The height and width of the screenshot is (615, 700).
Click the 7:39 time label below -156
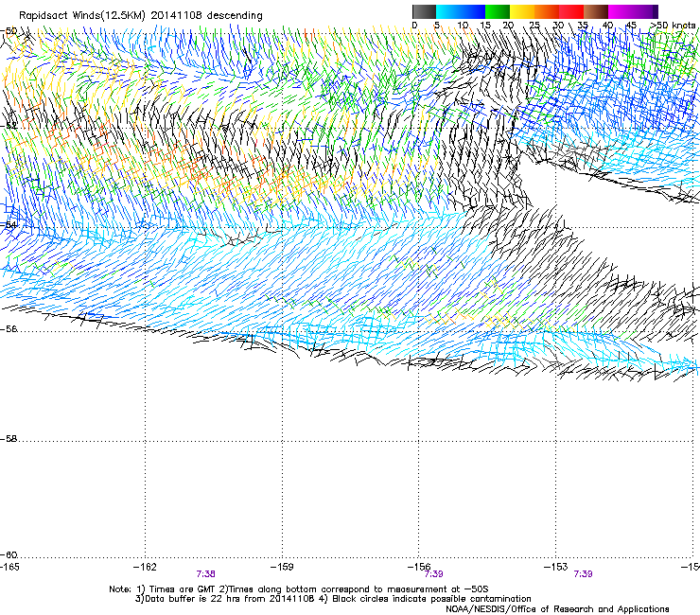433,574
